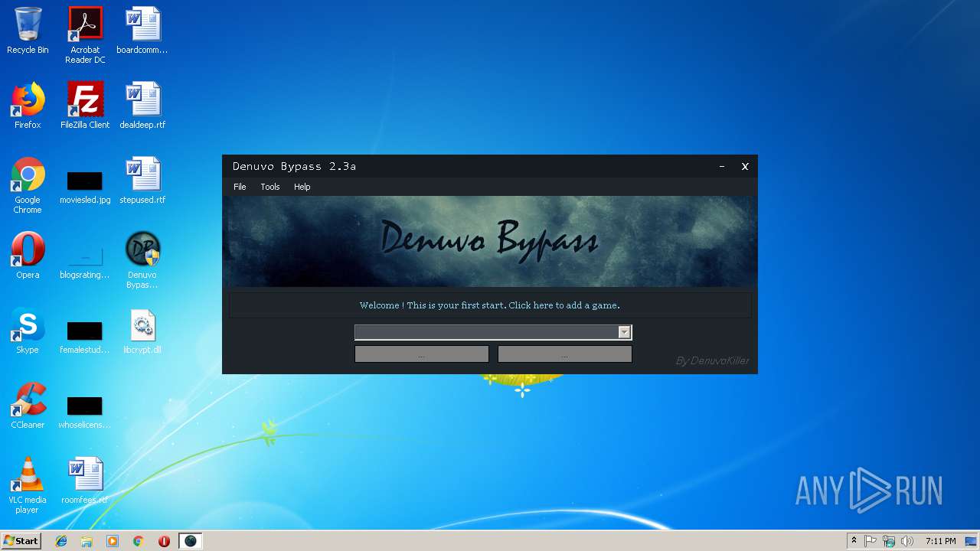Image resolution: width=980 pixels, height=551 pixels.
Task: Click the Denuvo Bypass banner image
Action: coord(490,241)
